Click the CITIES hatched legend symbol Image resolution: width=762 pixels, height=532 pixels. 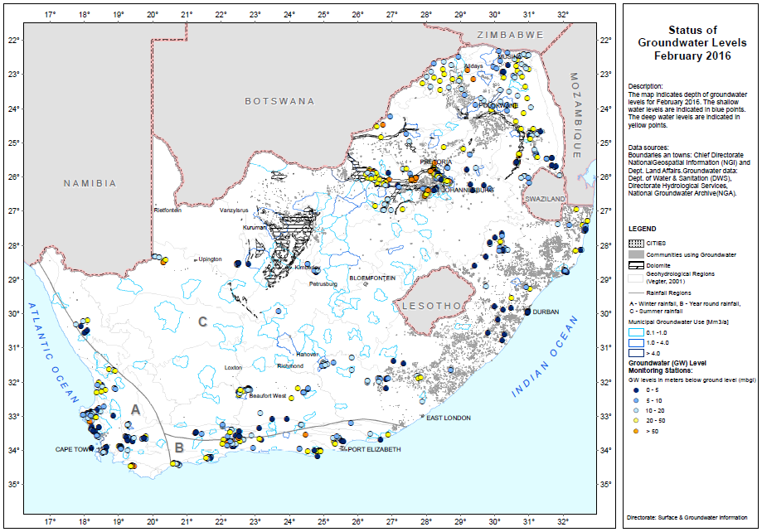click(x=636, y=243)
